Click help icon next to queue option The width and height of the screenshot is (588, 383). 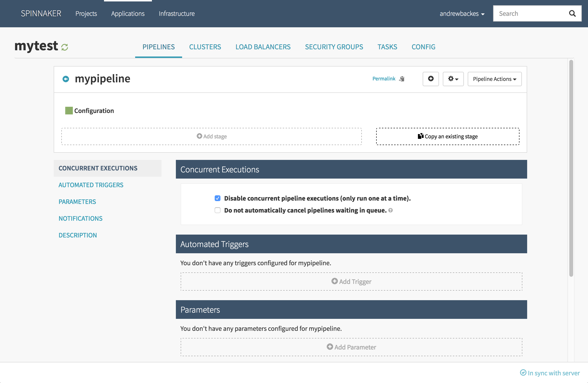390,210
